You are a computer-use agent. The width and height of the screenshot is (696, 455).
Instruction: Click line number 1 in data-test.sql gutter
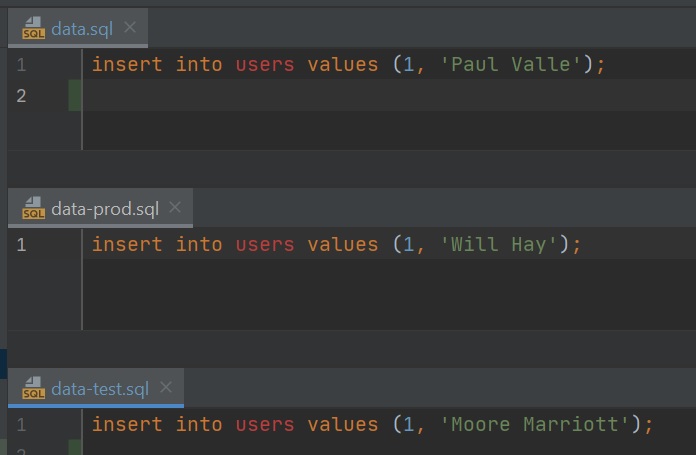pyautogui.click(x=21, y=424)
